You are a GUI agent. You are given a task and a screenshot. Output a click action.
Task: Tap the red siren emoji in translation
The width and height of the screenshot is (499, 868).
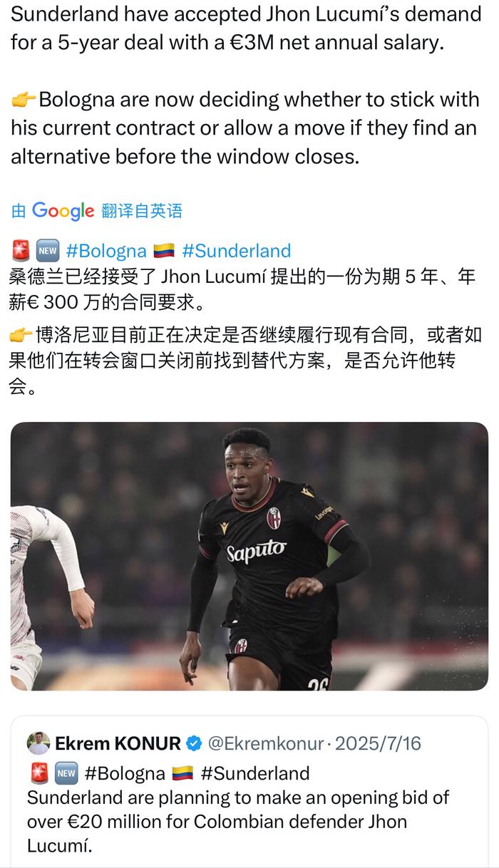[x=20, y=251]
